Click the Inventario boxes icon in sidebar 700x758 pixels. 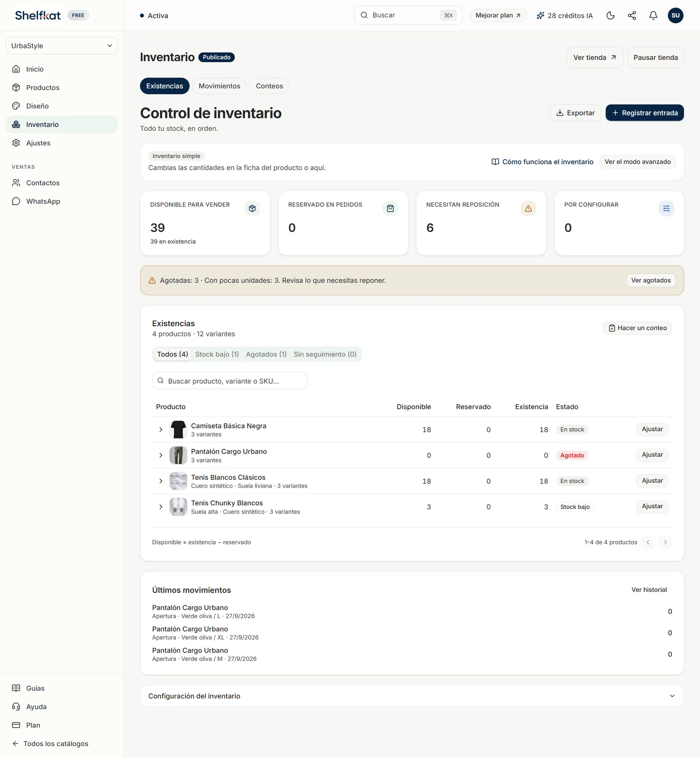coord(16,124)
